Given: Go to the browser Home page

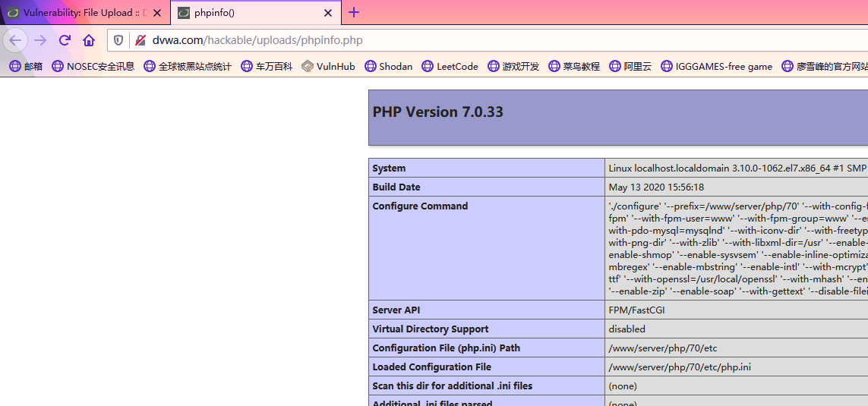Looking at the screenshot, I should [x=89, y=40].
